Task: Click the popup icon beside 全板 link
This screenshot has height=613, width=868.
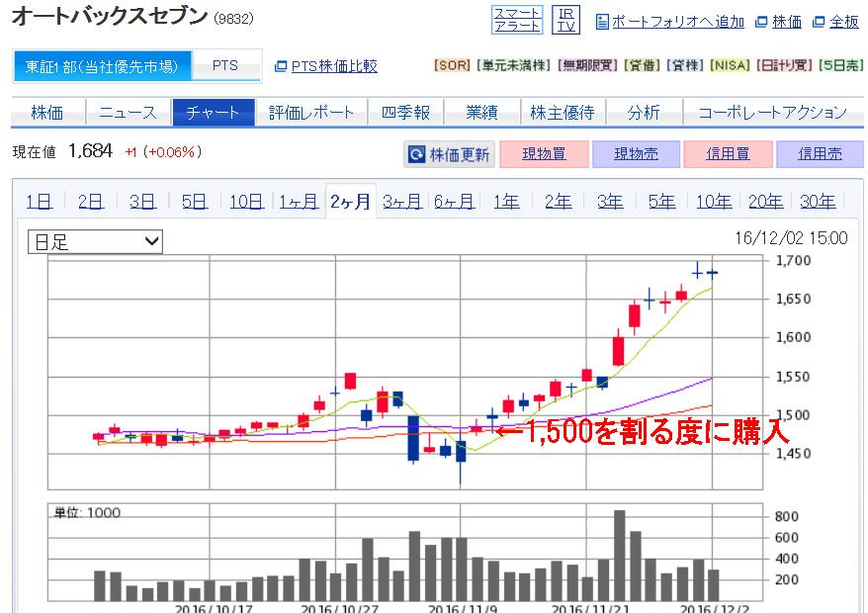Action: pyautogui.click(x=819, y=22)
